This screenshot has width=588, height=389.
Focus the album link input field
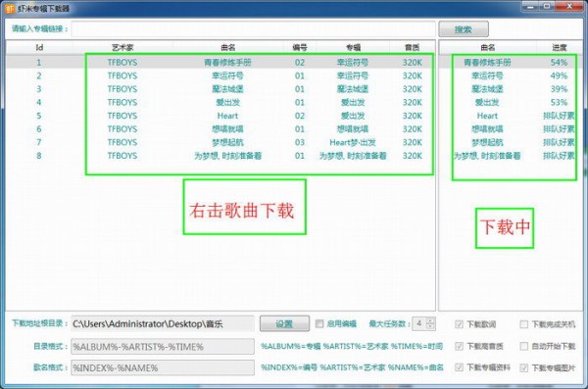tap(254, 28)
